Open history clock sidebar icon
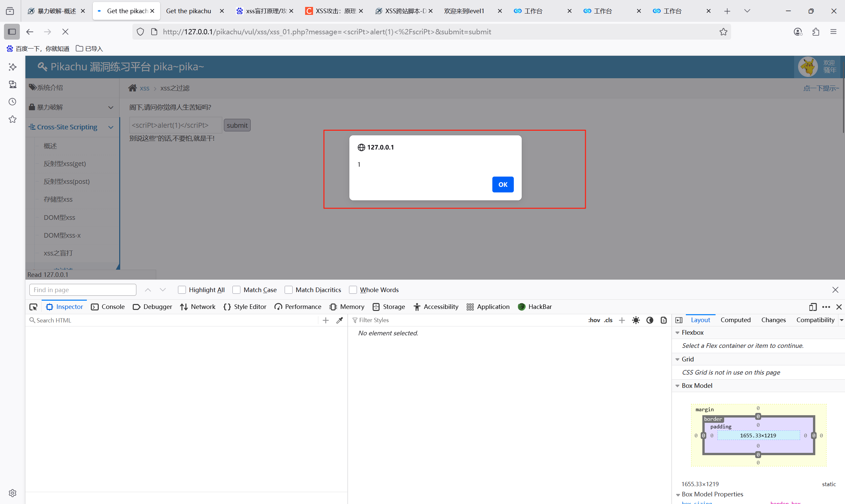The height and width of the screenshot is (504, 845). (x=13, y=102)
